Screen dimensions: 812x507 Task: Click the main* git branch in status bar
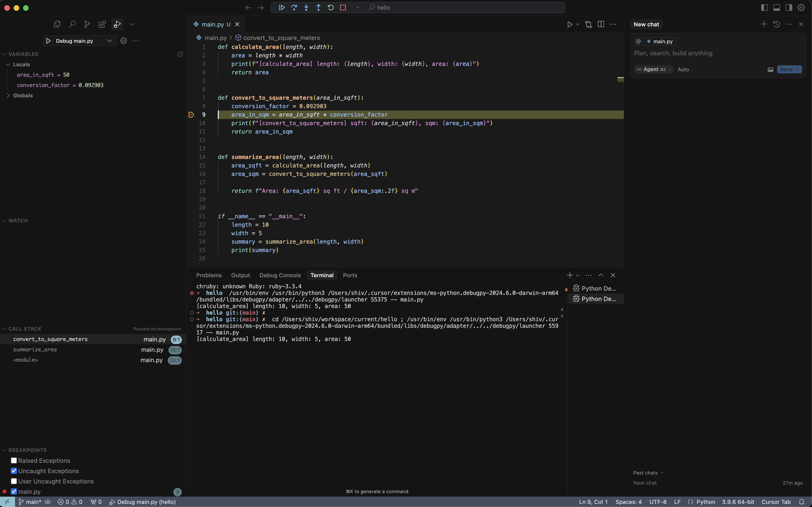click(x=30, y=502)
